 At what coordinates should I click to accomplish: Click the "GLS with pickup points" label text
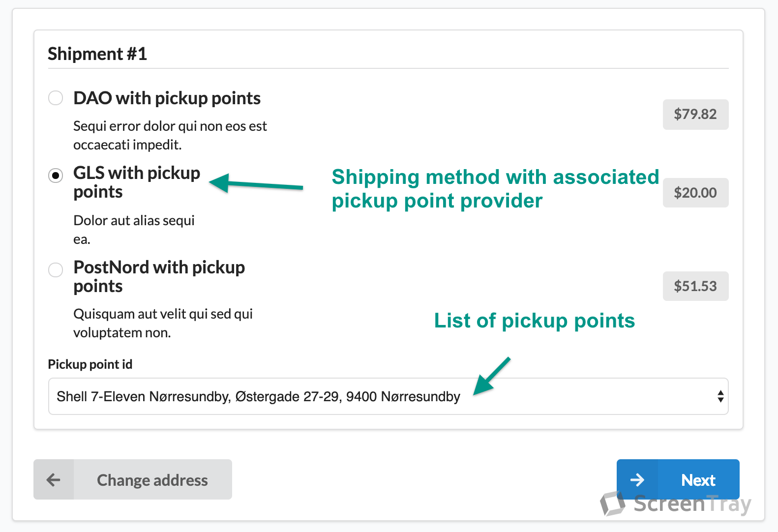coord(136,182)
